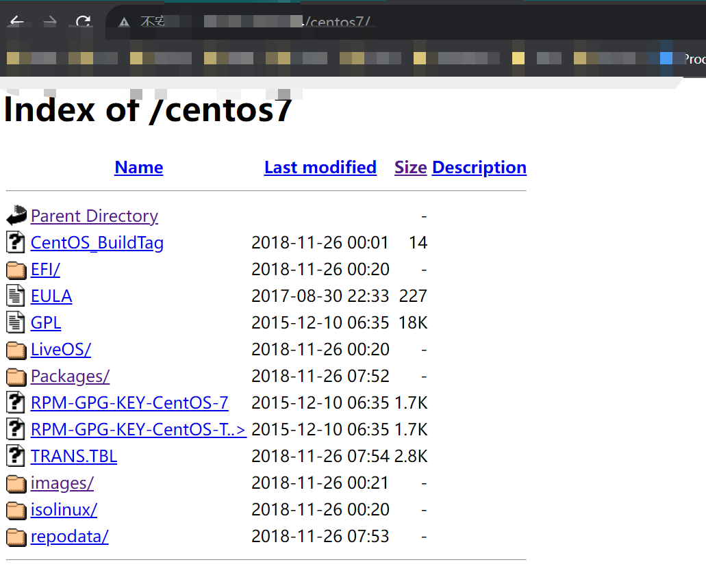Click the folder icon beside images/
The image size is (706, 588).
(x=16, y=483)
